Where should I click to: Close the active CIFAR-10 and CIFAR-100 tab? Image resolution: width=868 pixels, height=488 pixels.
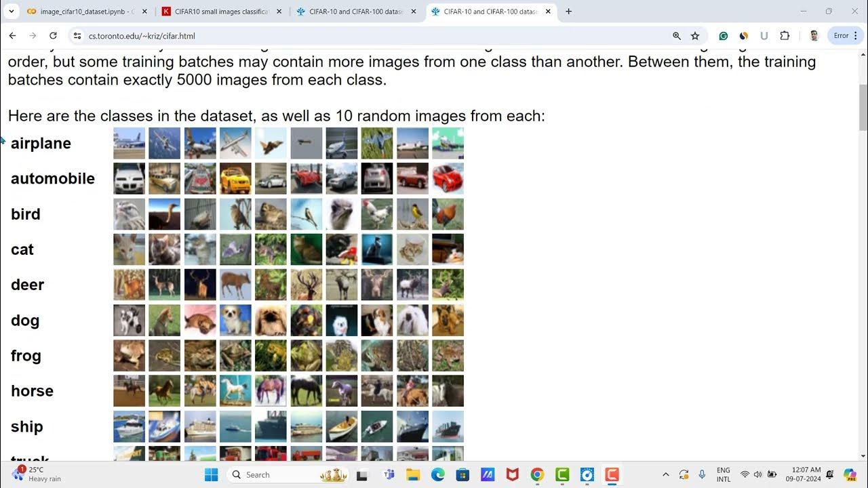(548, 12)
